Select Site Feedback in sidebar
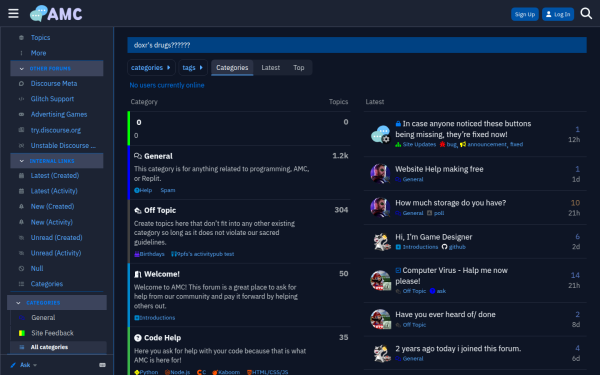600x375 pixels. click(52, 333)
